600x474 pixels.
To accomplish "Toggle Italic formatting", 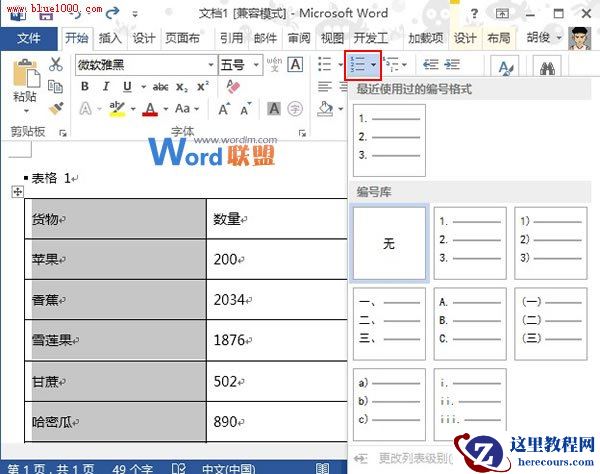I will point(106,86).
